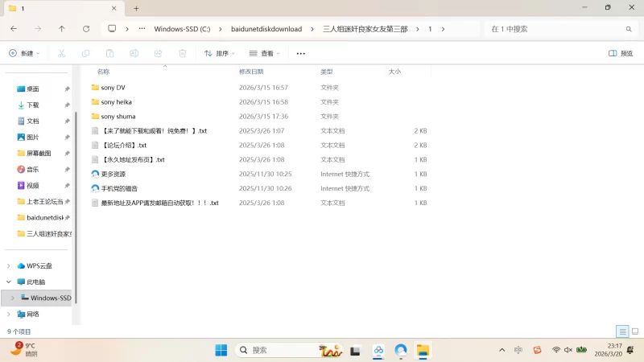Switch to large thumbnails view icon in status bar

(634, 331)
